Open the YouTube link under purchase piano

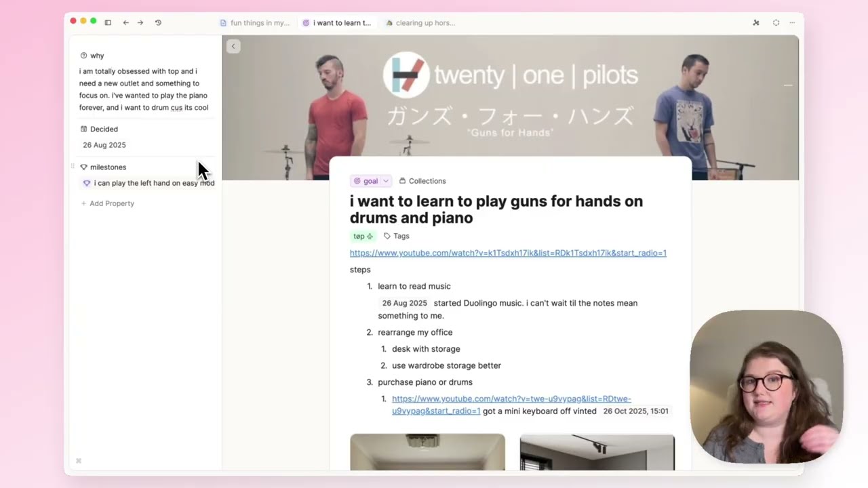[x=511, y=405]
